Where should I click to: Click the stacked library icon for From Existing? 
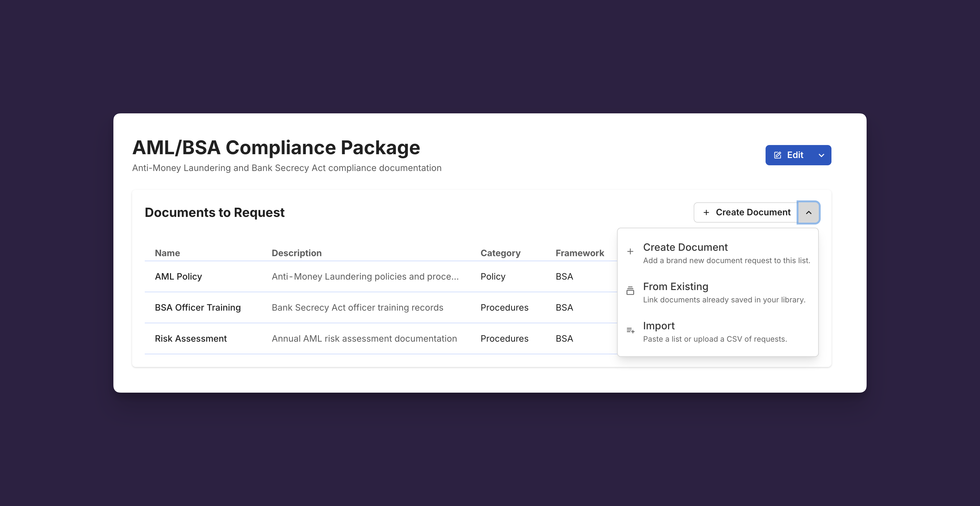630,291
